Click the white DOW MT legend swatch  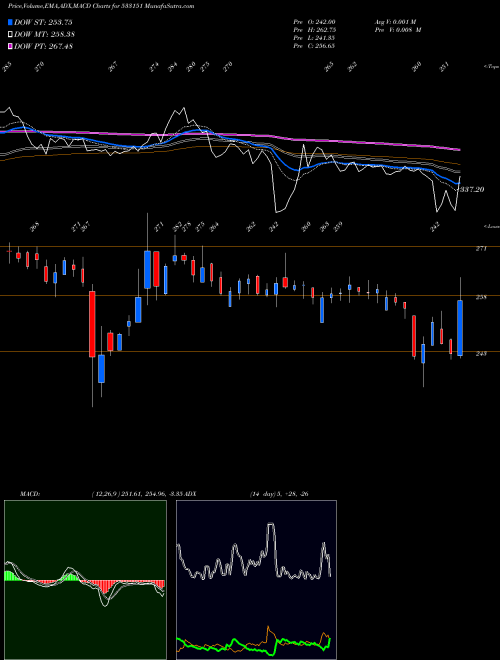(11, 35)
